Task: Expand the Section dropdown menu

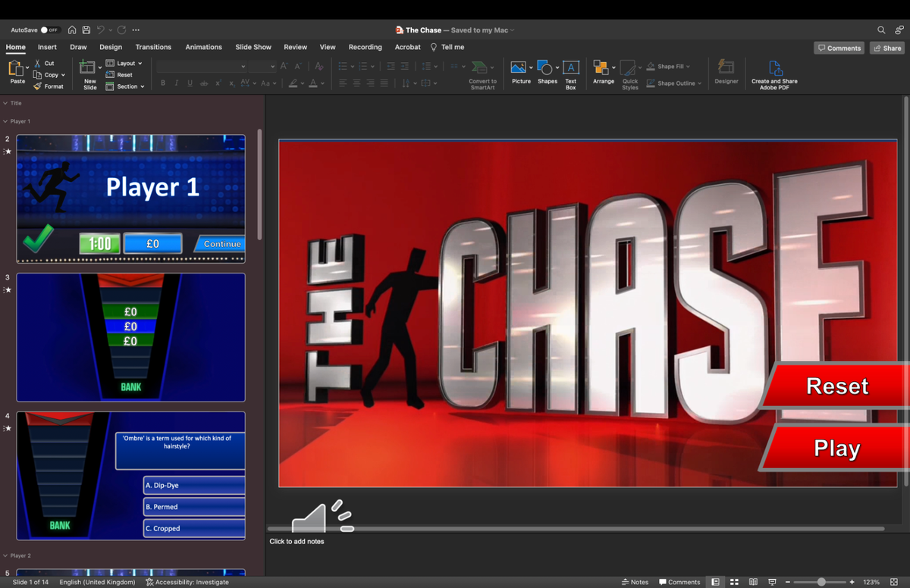Action: 126,86
